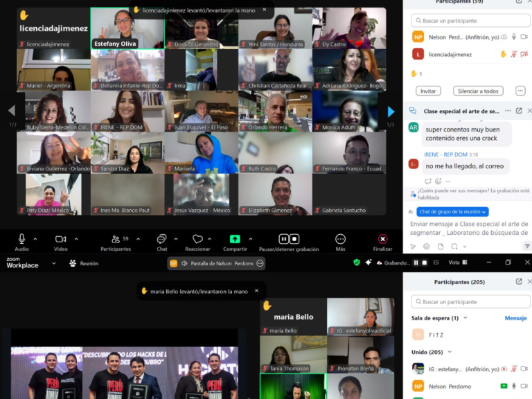Screen dimensions: 532x399
Task: Toggle Nelson Perdomo microphone in lower list
Action: point(514,386)
